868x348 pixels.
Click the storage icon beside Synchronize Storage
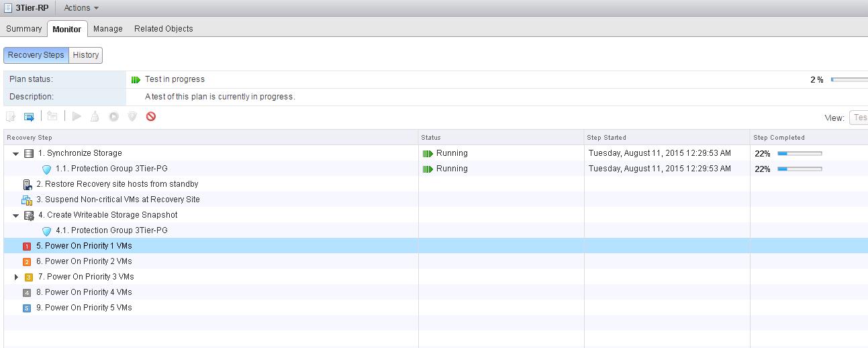tap(29, 153)
